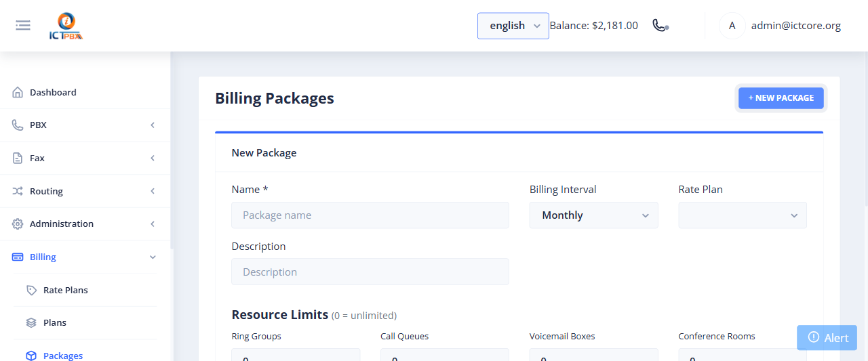
Task: Open the phone dialer icon in header
Action: [x=660, y=26]
